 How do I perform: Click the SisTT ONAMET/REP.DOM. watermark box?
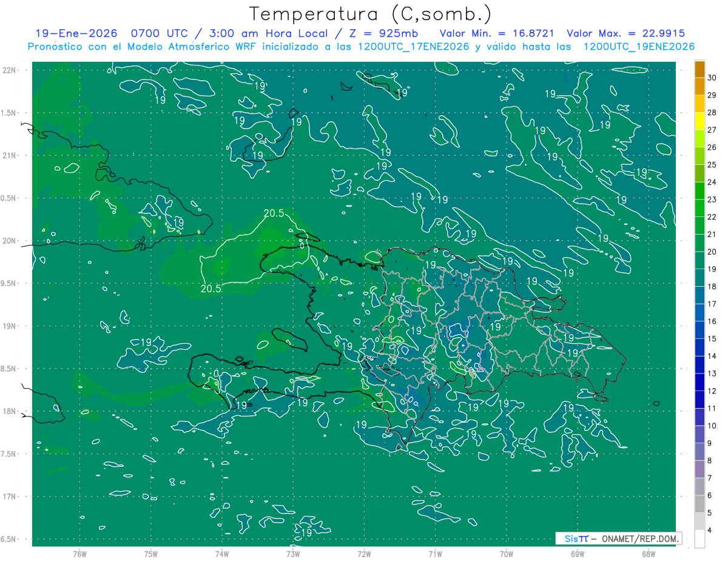[618, 538]
